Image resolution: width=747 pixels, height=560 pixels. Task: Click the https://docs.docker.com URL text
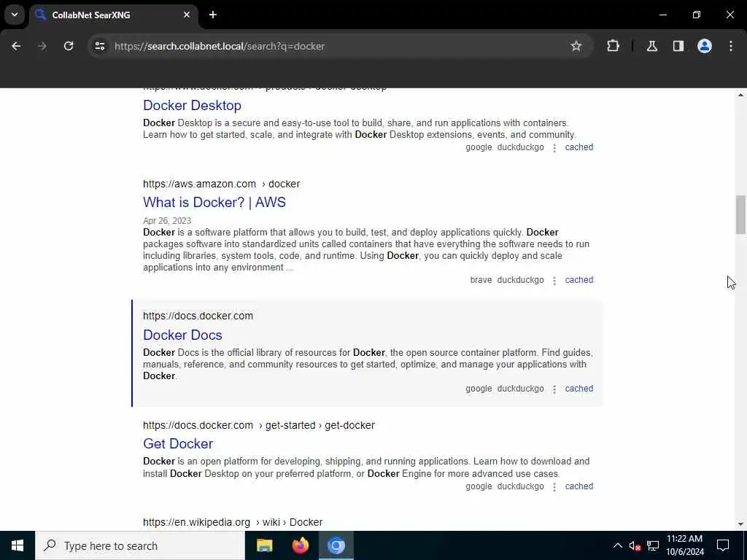198,316
